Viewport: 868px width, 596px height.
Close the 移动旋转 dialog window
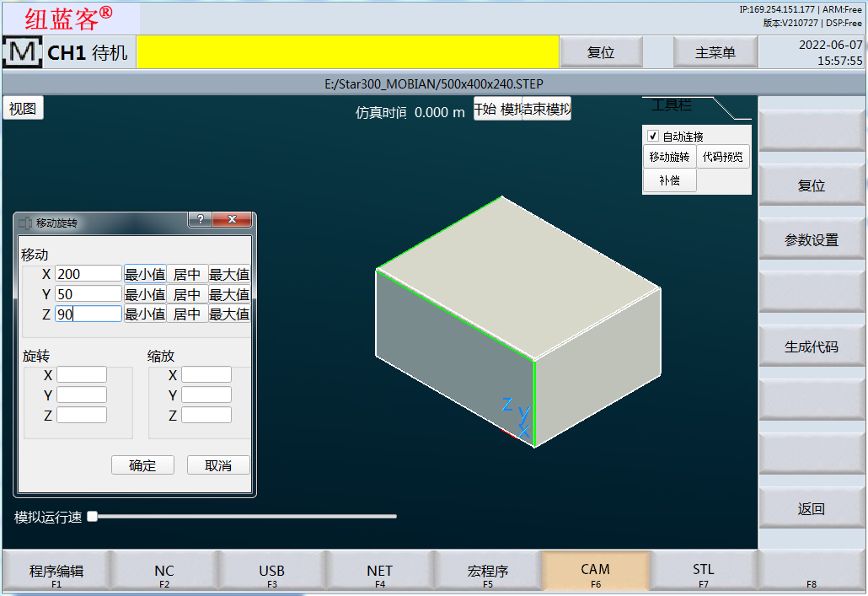tap(232, 220)
